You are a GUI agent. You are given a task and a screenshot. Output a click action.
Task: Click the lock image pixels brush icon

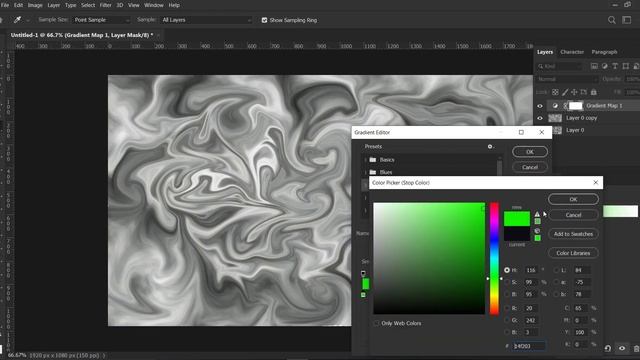[565, 92]
